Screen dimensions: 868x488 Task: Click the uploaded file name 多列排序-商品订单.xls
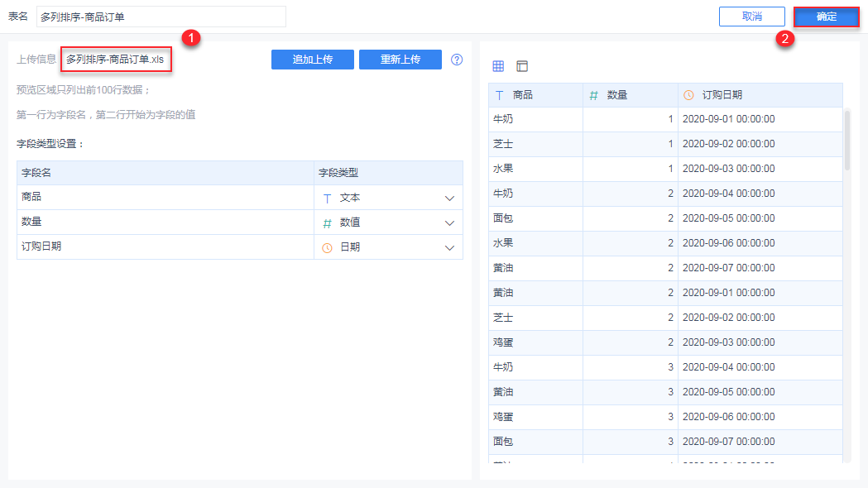point(115,60)
